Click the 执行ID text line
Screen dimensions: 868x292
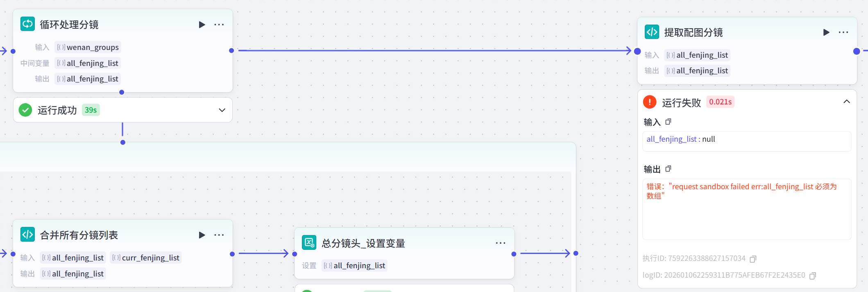pyautogui.click(x=694, y=258)
